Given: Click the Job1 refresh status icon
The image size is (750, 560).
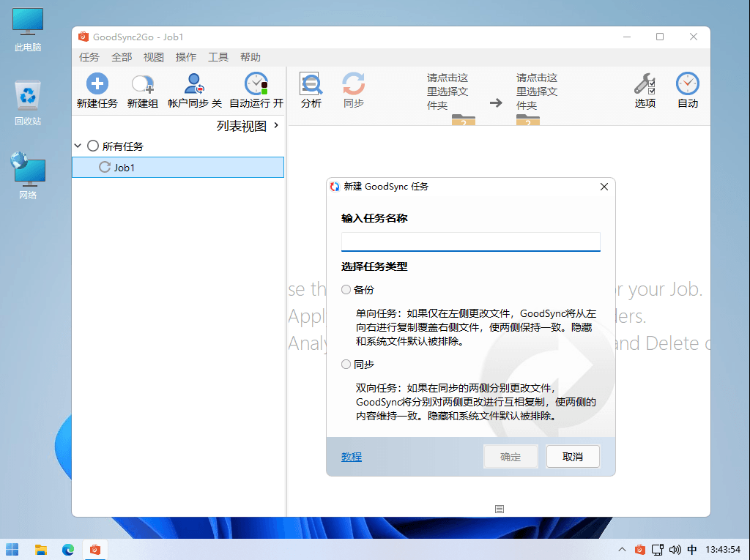Looking at the screenshot, I should tap(104, 168).
